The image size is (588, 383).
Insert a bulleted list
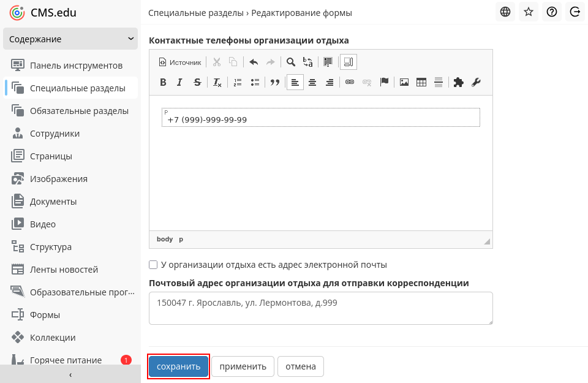point(255,83)
